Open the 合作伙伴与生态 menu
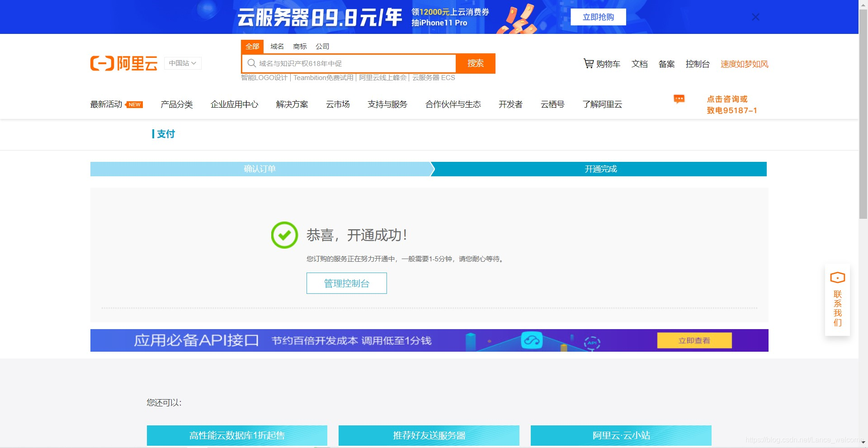 [x=453, y=104]
